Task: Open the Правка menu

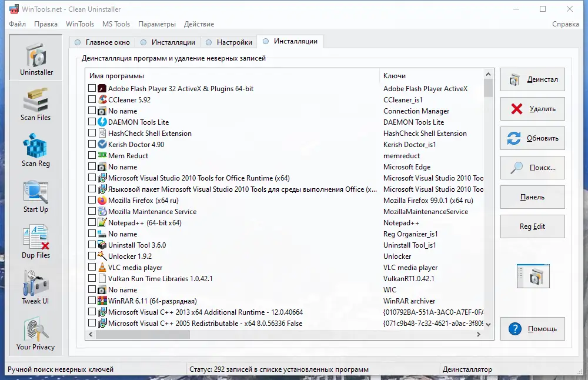Action: 46,24
